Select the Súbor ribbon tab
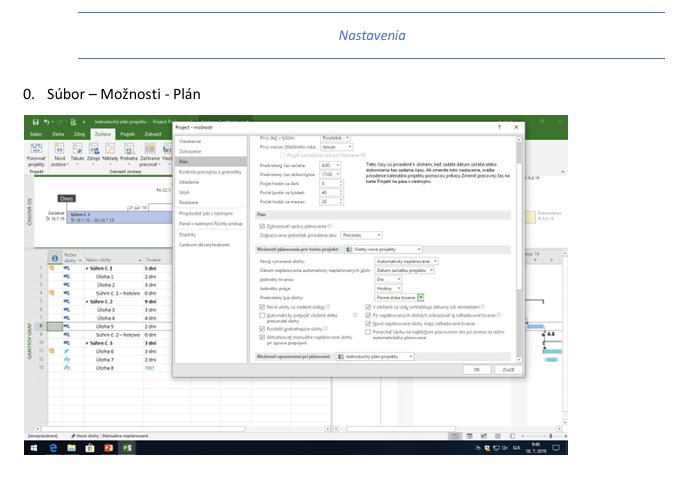 pos(36,134)
